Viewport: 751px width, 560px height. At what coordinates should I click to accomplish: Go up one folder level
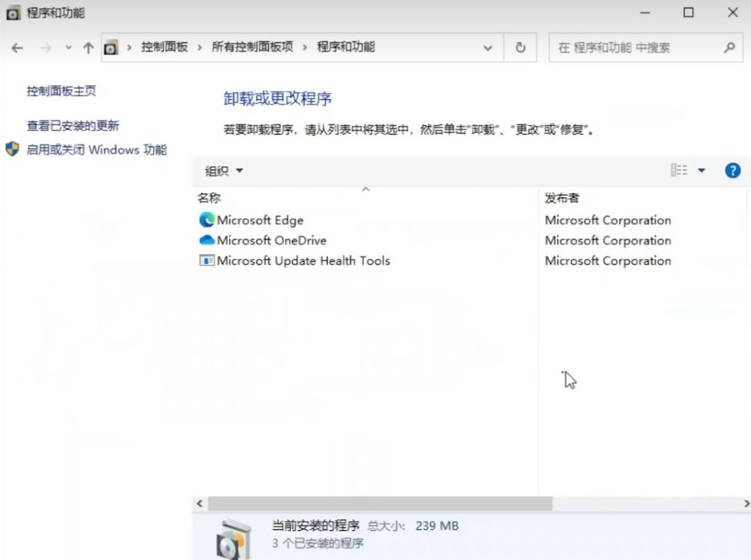88,48
